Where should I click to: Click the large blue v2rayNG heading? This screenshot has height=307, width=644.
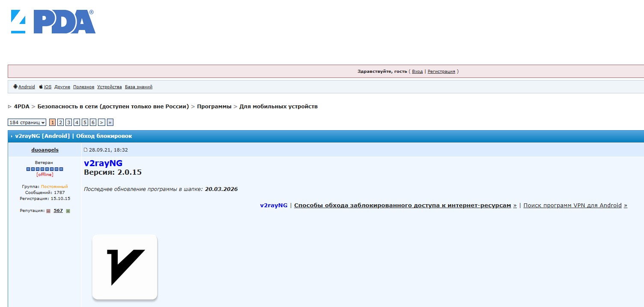pos(103,163)
